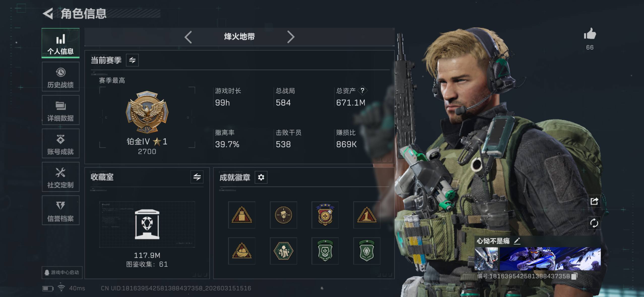Viewport: 644px width, 297px height.
Task: Click the refresh character model icon
Action: click(x=594, y=223)
